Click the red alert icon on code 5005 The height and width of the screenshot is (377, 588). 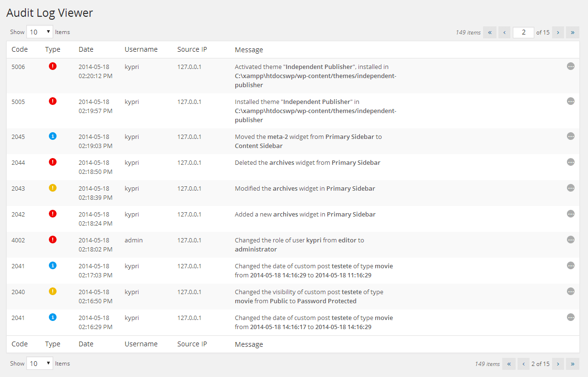[x=53, y=101]
